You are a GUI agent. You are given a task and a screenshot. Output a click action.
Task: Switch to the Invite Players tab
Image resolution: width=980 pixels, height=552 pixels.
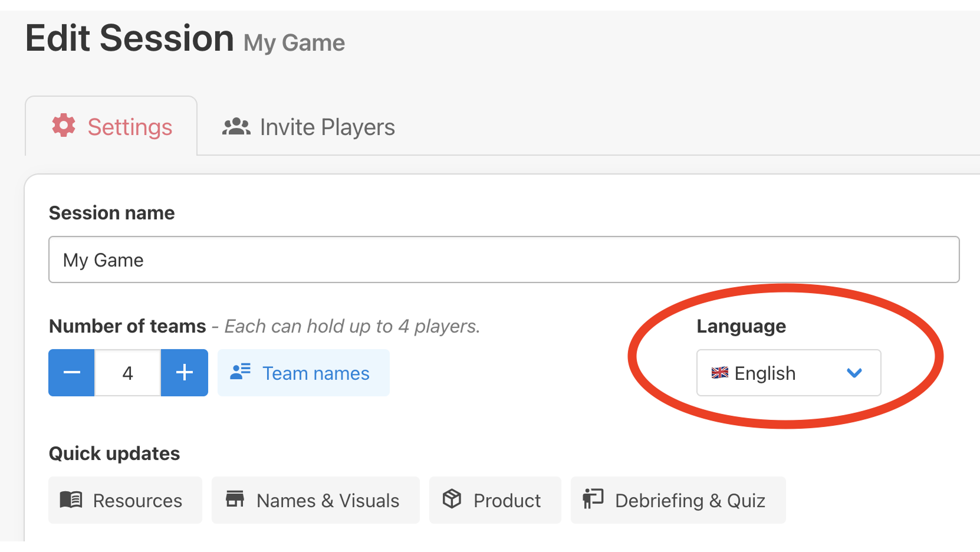click(308, 127)
